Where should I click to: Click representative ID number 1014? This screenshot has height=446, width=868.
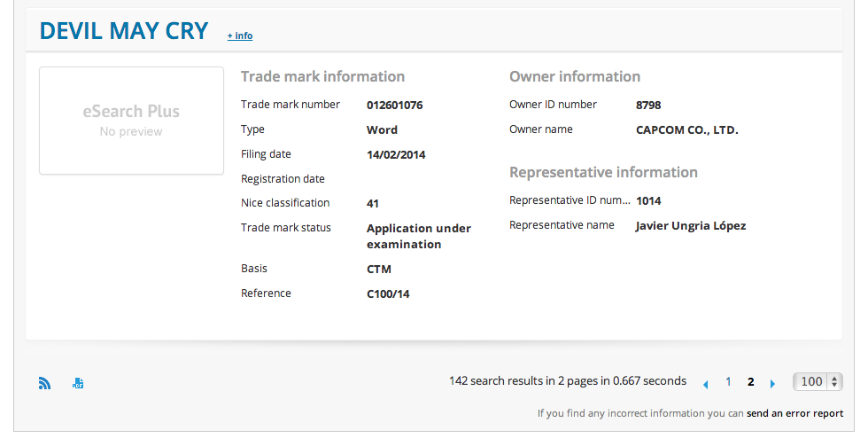648,201
